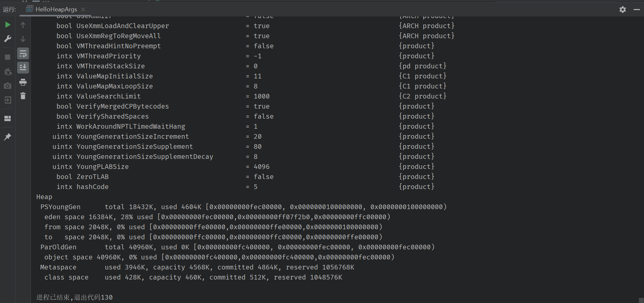Click WorkAroundNPTLTimedWaitHang flag name
The height and width of the screenshot is (303, 644).
pyautogui.click(x=131, y=126)
